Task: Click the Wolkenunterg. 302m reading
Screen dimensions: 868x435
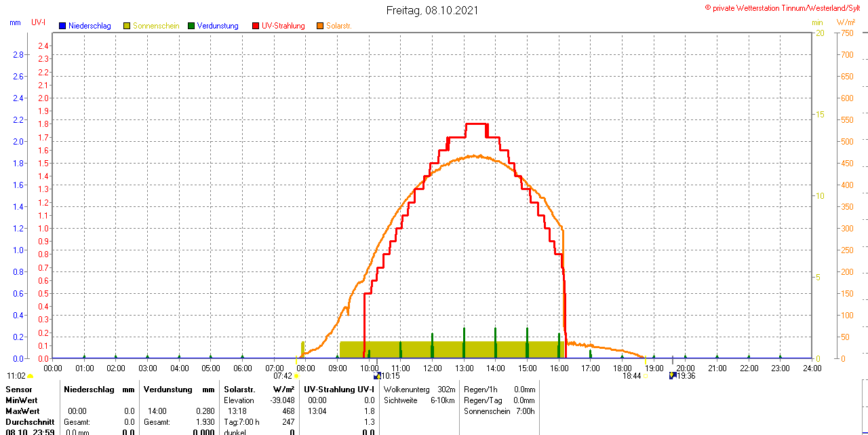Action: pyautogui.click(x=419, y=390)
